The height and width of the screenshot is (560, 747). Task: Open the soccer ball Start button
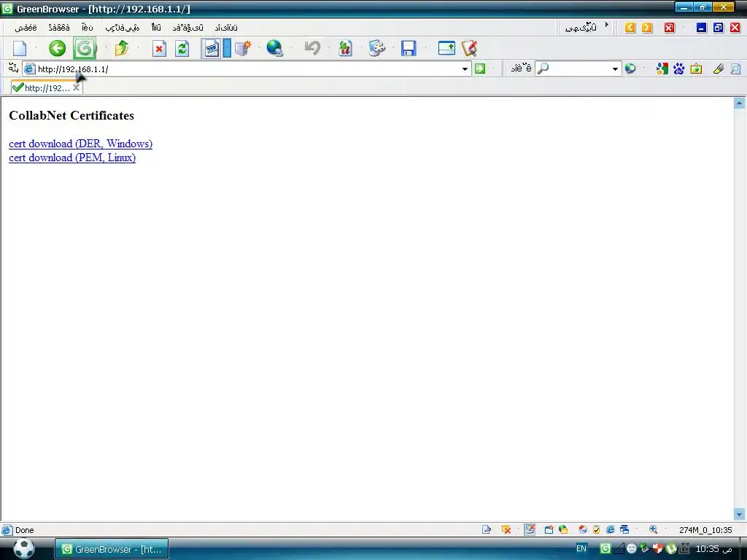coord(24,548)
